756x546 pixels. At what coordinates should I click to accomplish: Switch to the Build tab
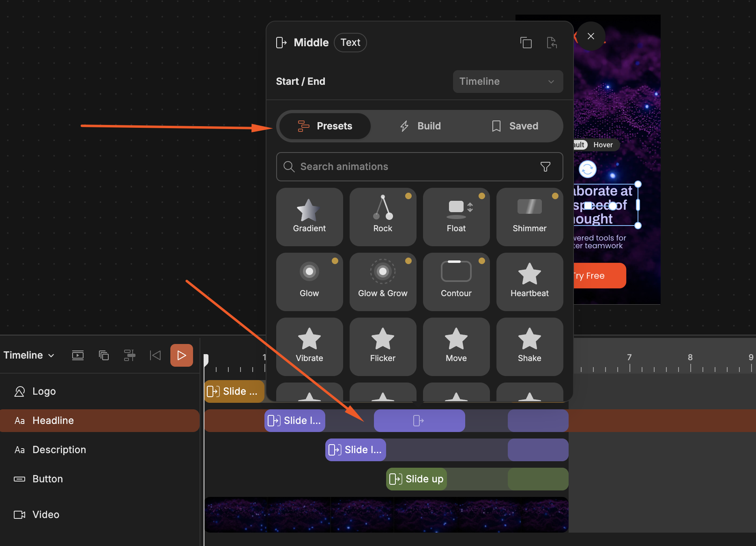click(420, 126)
